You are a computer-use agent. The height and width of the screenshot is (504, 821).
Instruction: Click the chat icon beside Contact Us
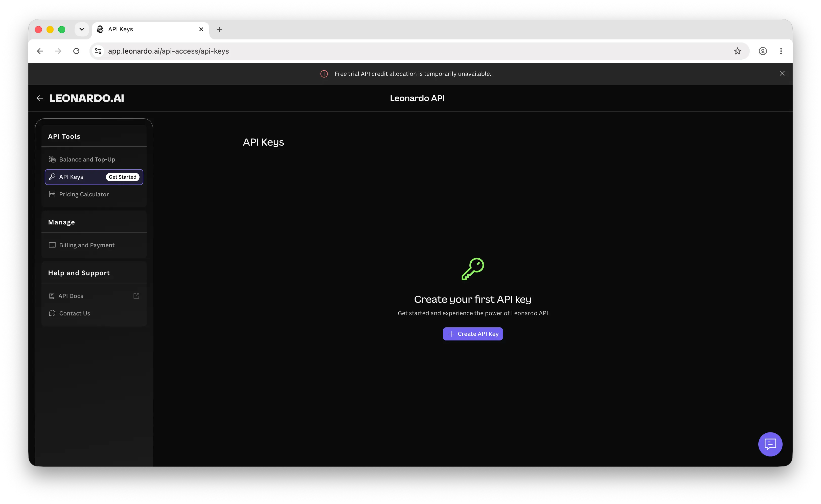click(x=52, y=313)
